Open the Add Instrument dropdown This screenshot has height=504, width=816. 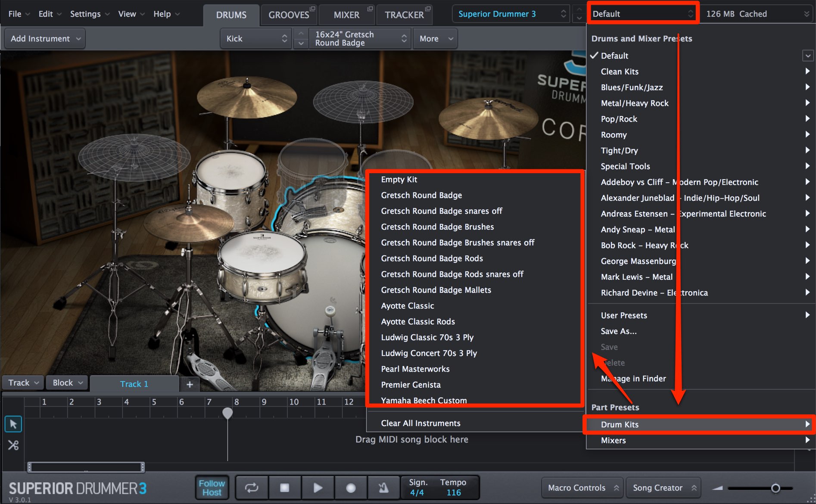point(45,38)
